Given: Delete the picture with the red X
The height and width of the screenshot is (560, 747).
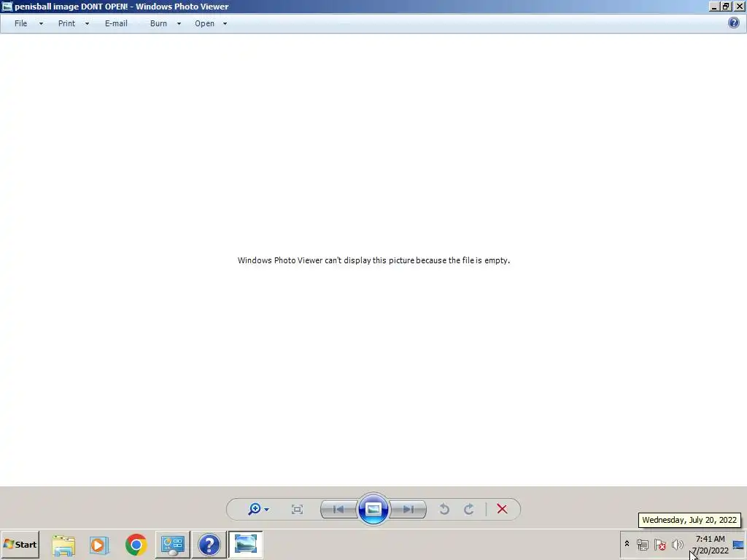Looking at the screenshot, I should (502, 509).
